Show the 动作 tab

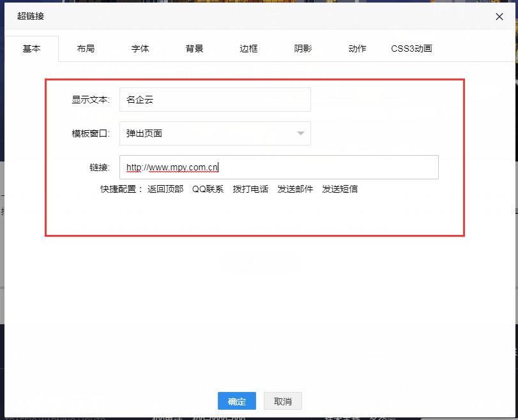click(x=357, y=49)
